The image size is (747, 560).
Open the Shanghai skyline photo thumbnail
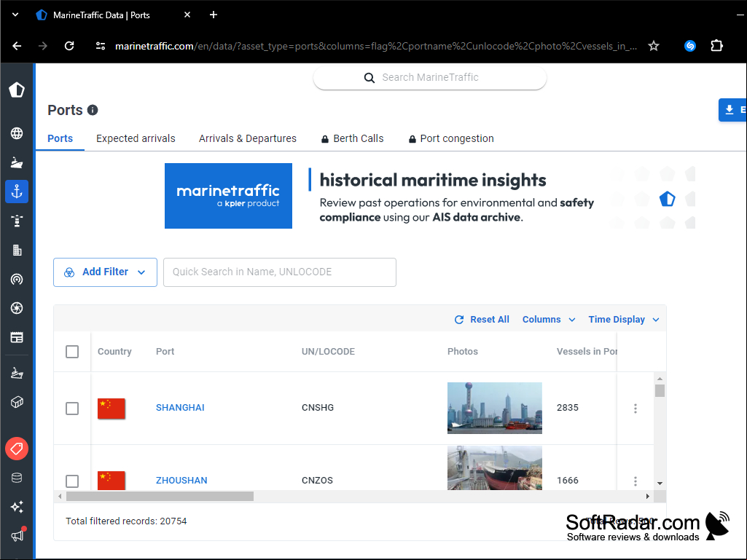click(x=495, y=408)
